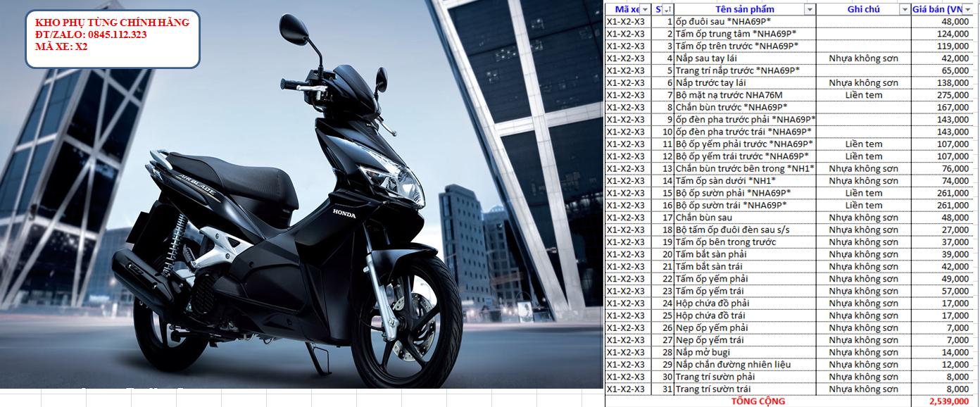980x407 pixels.
Task: Select cell 'Trang trí nắp trước *NHA69P*'
Action: click(745, 70)
